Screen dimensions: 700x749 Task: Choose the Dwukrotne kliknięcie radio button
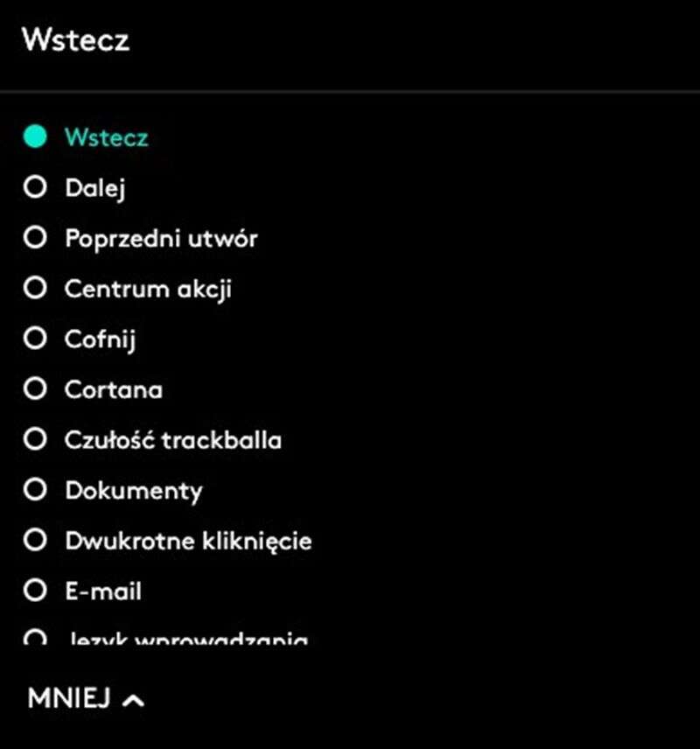point(35,541)
